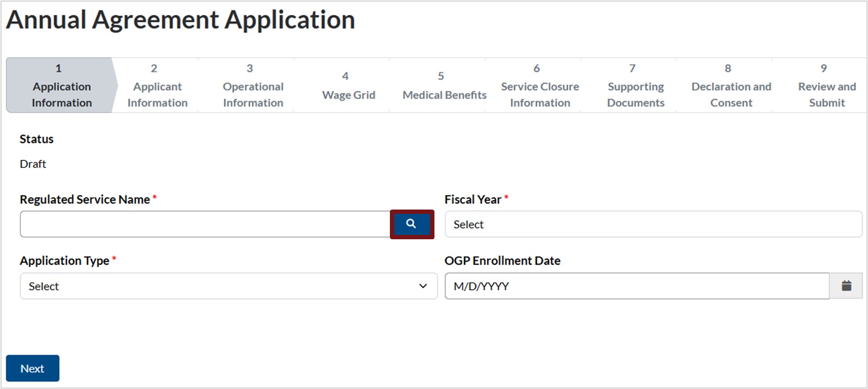Expand the Application Type dropdown chevron
The width and height of the screenshot is (868, 389).
pyautogui.click(x=423, y=286)
